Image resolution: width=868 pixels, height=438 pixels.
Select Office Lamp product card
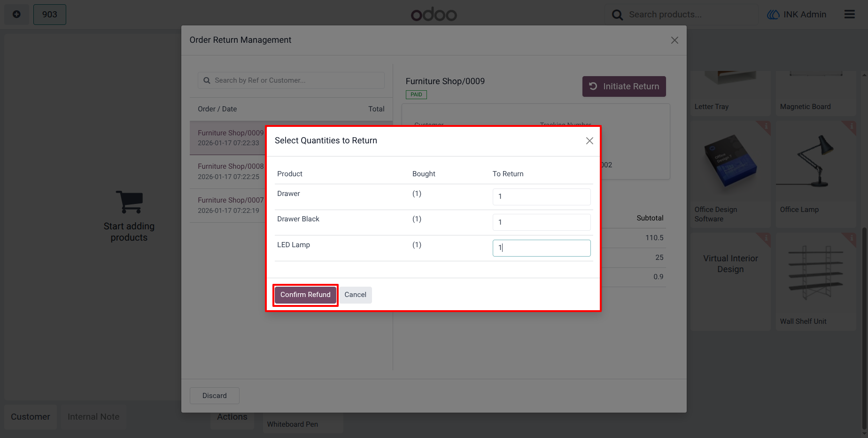(816, 174)
